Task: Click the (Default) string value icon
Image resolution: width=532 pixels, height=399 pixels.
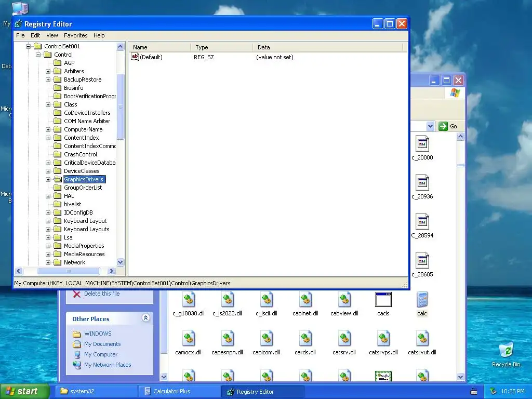Action: click(135, 57)
